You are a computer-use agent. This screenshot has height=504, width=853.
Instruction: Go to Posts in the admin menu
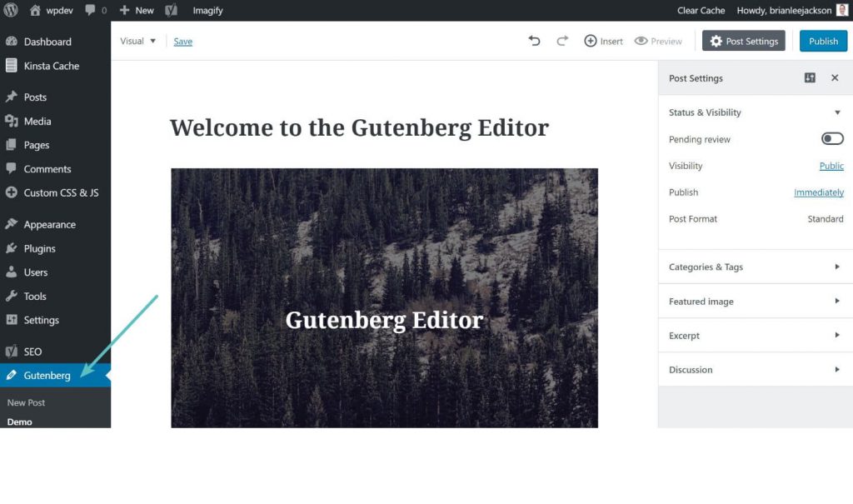pyautogui.click(x=55, y=97)
